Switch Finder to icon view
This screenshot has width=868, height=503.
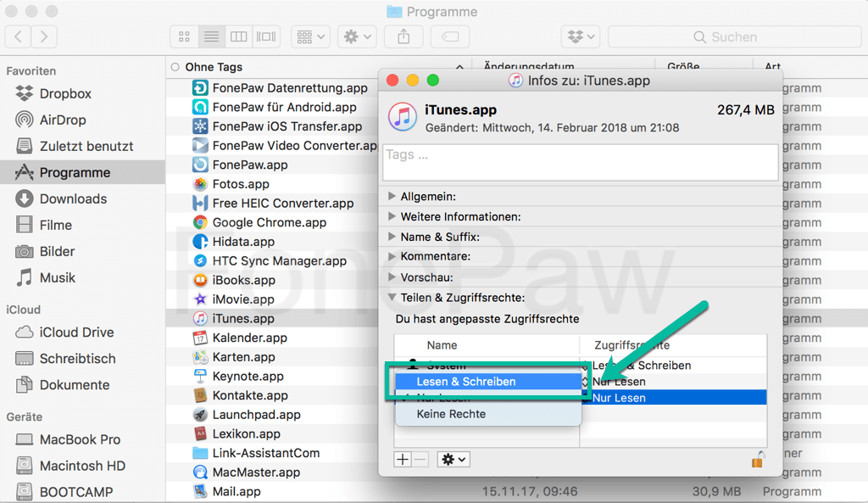[x=184, y=37]
